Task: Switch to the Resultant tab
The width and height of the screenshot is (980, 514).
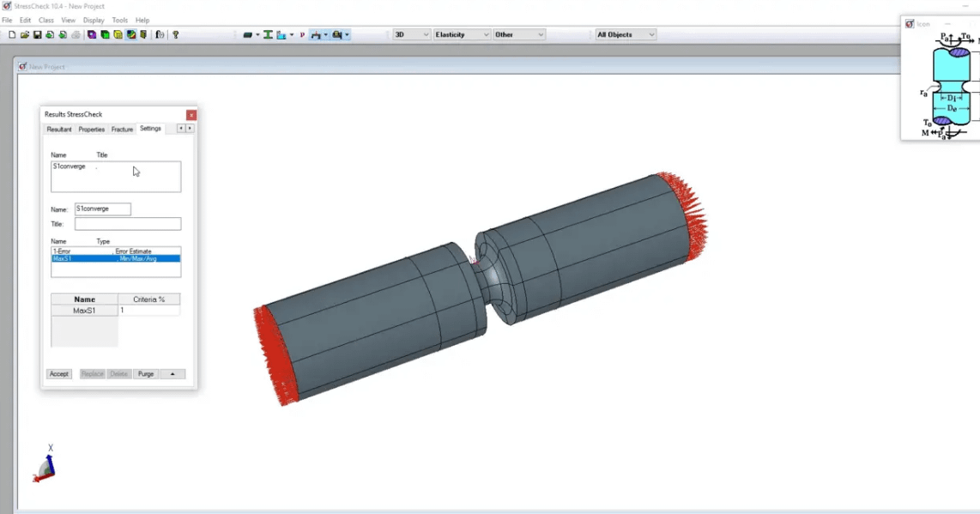Action: [59, 130]
